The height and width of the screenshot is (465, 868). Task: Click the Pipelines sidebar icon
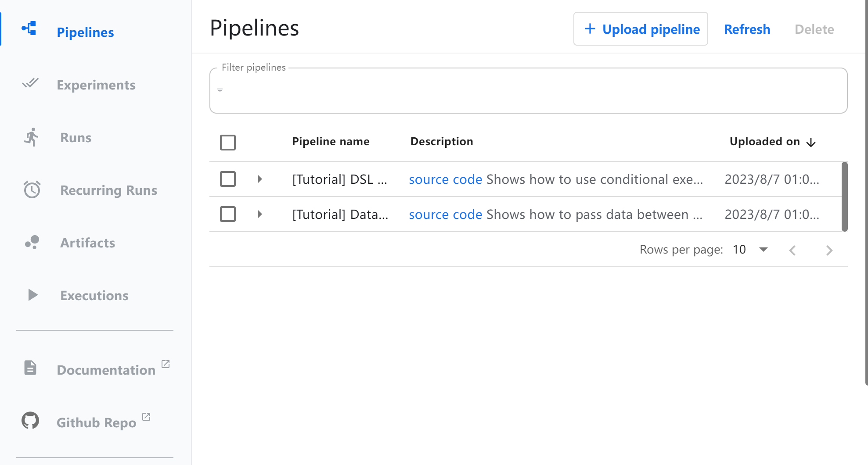coord(29,29)
